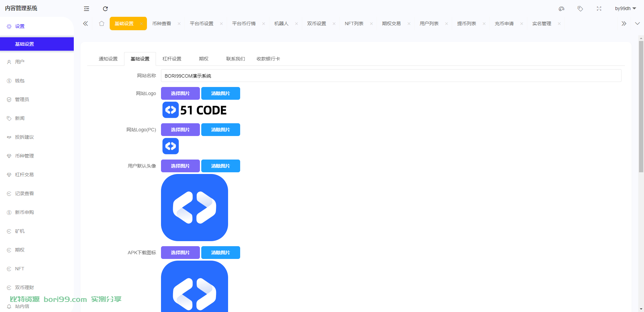Open 新币申购 in the sidebar
644x312 pixels.
37,212
